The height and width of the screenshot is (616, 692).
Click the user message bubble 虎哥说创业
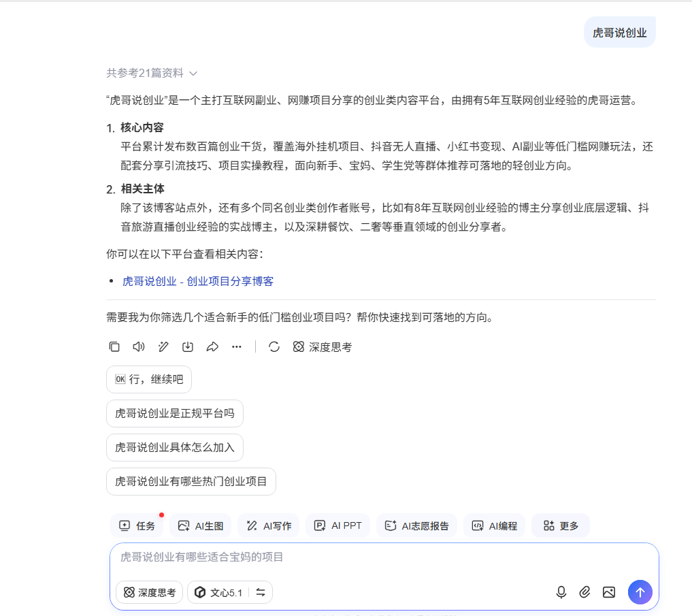pos(620,32)
